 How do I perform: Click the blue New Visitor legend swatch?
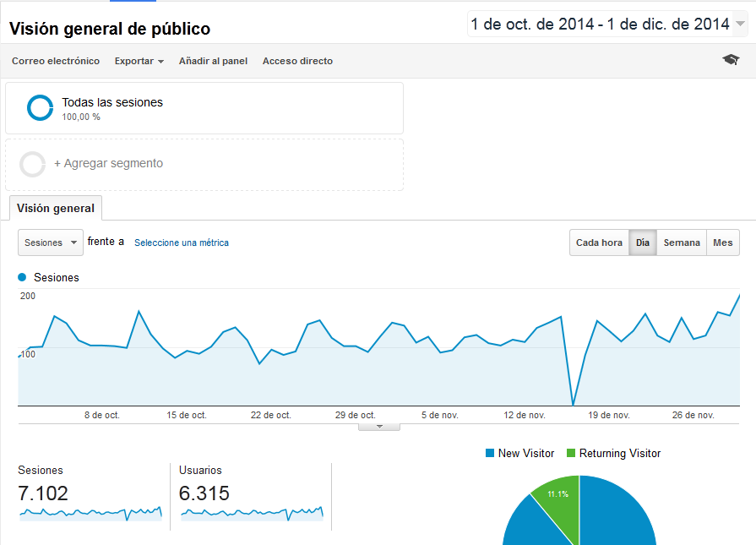tap(490, 453)
